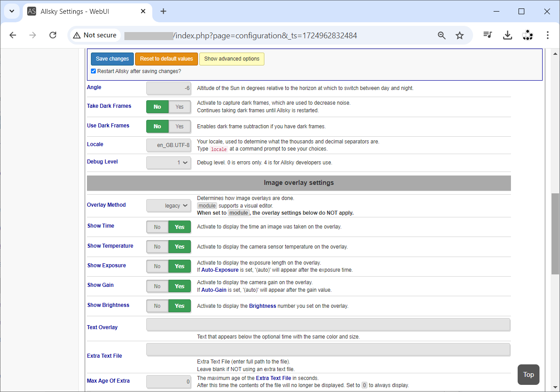Click the Overlay Method label

click(x=106, y=205)
